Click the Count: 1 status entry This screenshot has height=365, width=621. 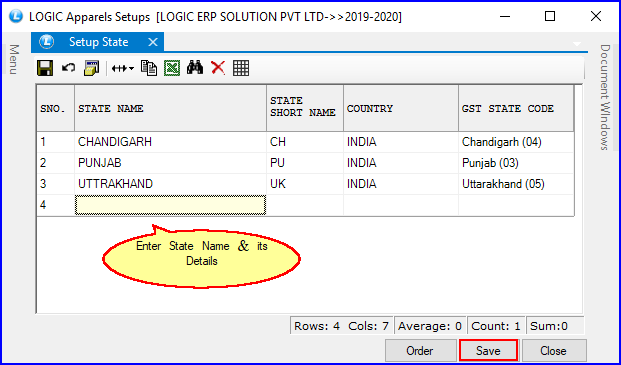click(x=496, y=326)
